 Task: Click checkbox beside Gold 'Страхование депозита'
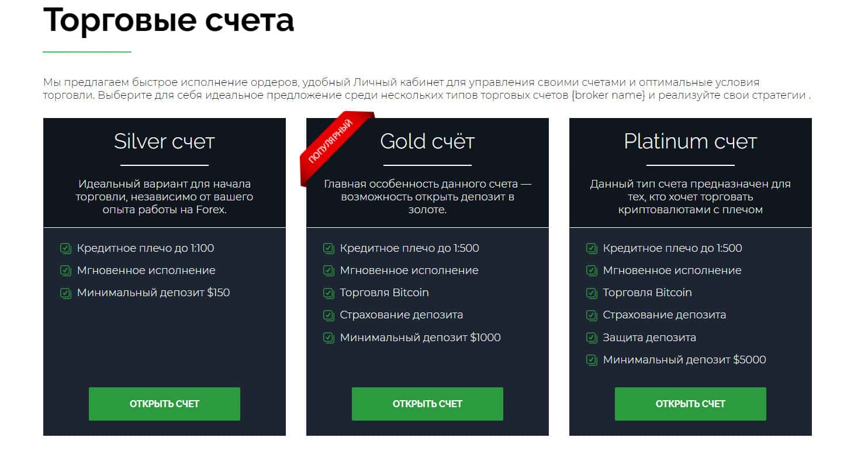tap(328, 315)
